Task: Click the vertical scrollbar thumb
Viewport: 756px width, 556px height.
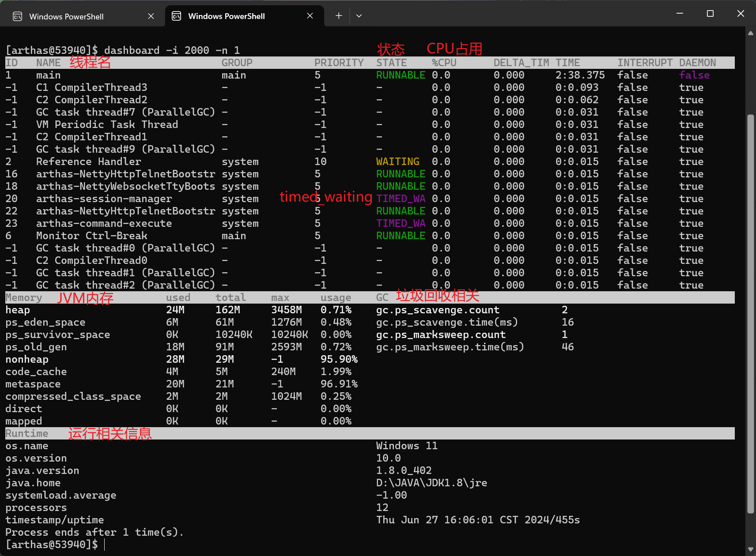Action: [750, 313]
